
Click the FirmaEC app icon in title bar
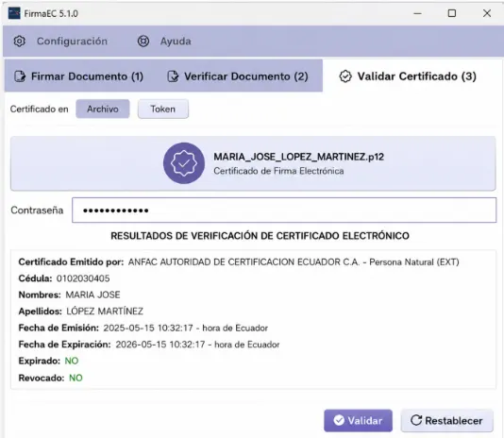click(x=14, y=13)
